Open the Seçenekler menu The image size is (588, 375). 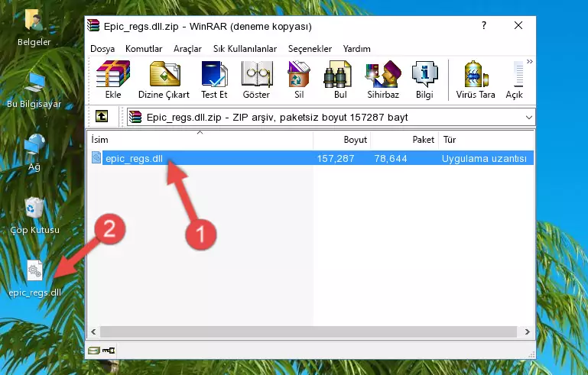[x=310, y=49]
